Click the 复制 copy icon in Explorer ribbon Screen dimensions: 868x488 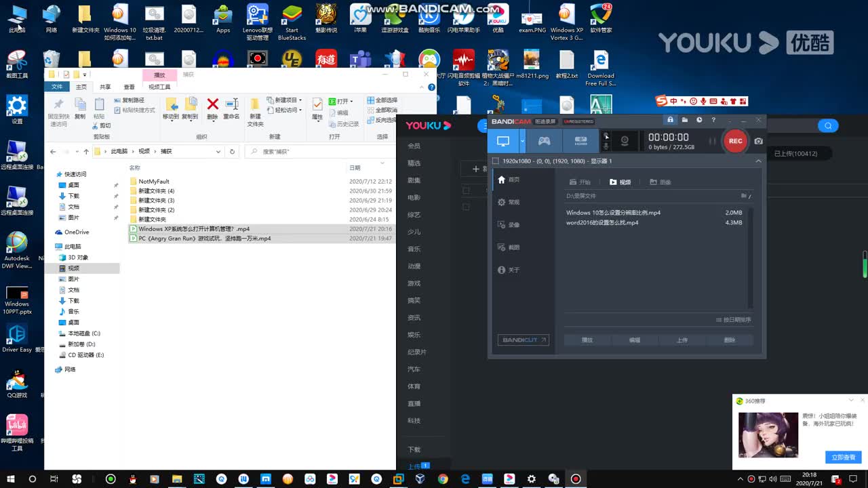(x=80, y=104)
